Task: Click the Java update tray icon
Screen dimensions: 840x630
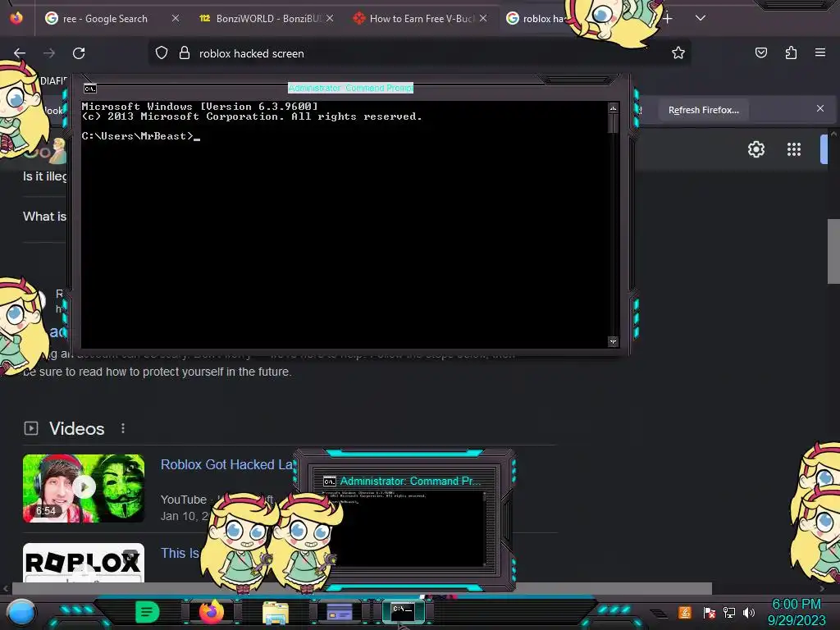Action: (x=685, y=612)
